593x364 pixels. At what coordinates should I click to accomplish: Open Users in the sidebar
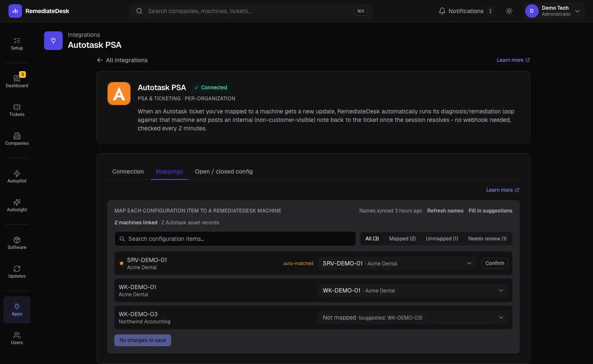pyautogui.click(x=17, y=338)
